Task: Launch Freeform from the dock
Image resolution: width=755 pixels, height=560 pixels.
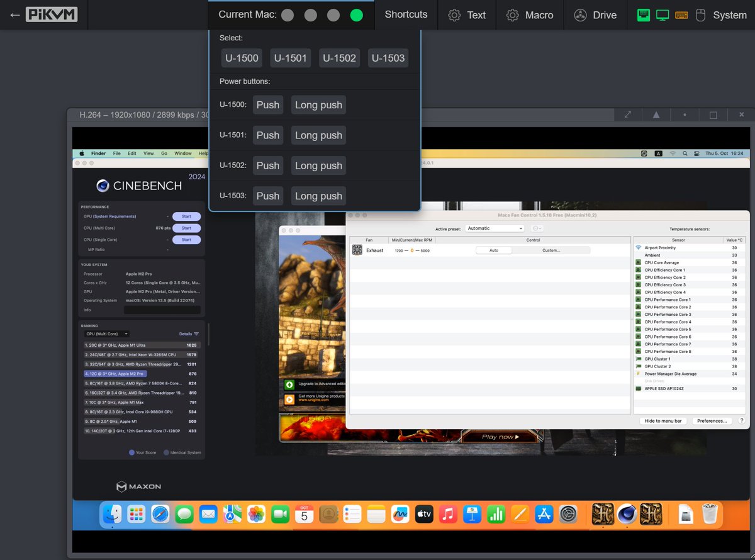Action: coord(400,514)
